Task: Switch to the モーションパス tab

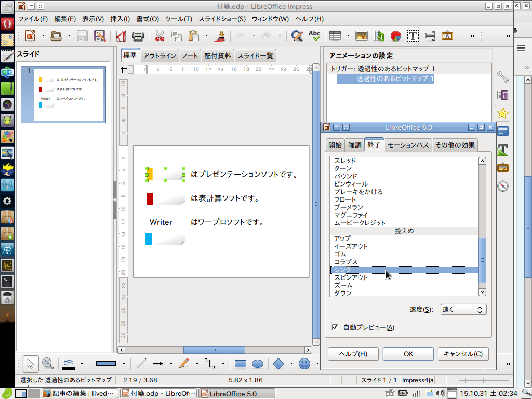Action: click(407, 145)
